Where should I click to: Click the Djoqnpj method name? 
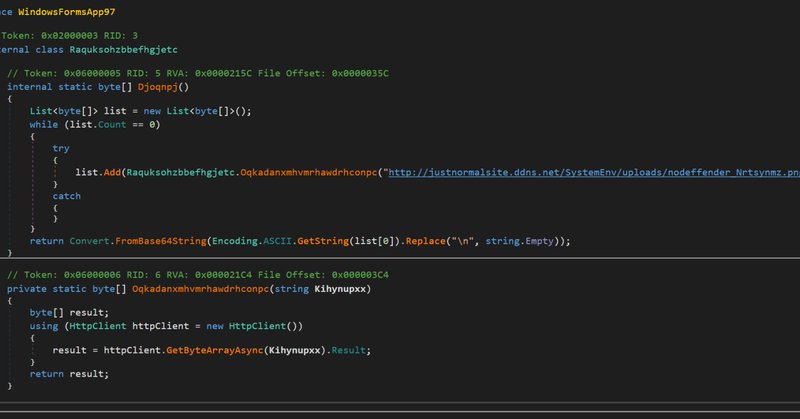click(158, 87)
